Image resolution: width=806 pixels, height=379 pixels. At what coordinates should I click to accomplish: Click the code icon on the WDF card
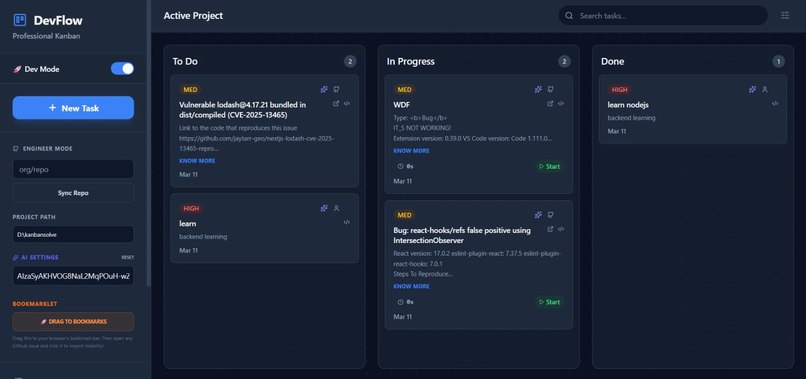(x=561, y=103)
